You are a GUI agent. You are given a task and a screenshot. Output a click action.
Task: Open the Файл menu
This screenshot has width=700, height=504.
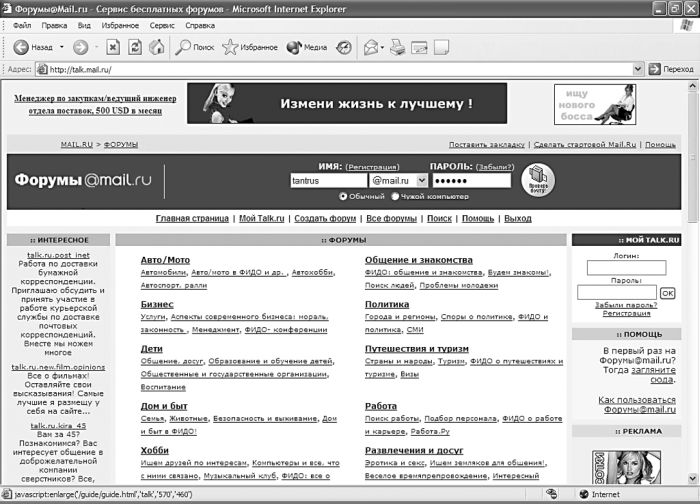(x=22, y=25)
